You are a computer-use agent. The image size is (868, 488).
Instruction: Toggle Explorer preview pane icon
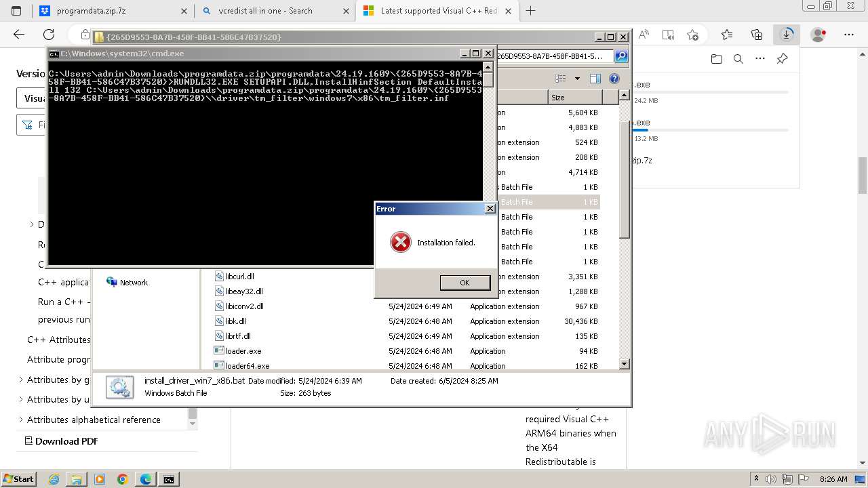[595, 79]
